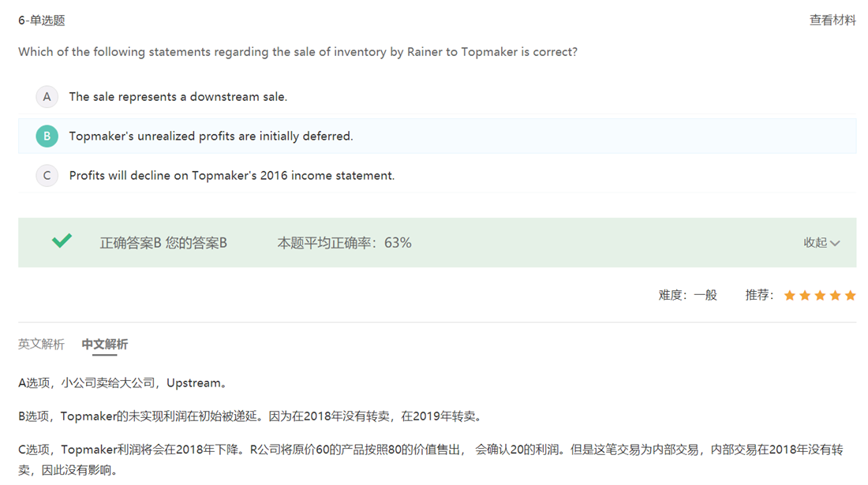Click the 正确答案B result text
Viewport: 868px width, 485px height.
point(131,243)
